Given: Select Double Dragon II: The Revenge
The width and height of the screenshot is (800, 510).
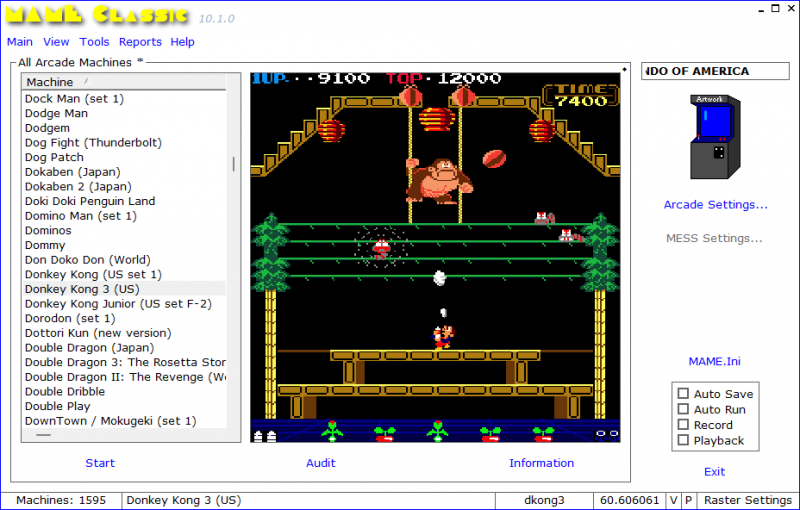Looking at the screenshot, I should pos(125,377).
